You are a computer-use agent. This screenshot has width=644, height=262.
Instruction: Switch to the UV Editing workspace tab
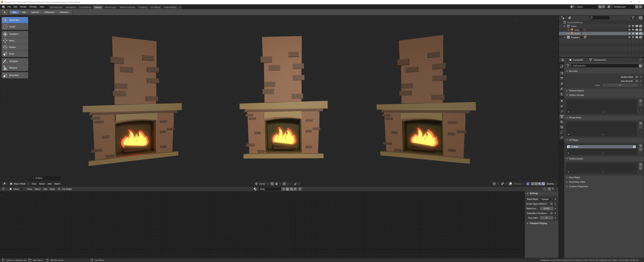pos(155,7)
